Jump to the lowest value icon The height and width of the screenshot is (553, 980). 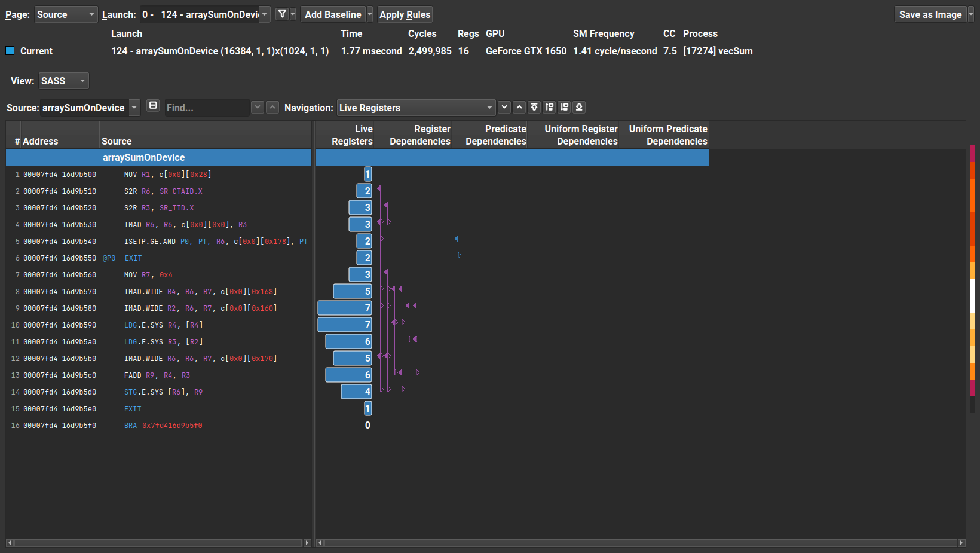[579, 107]
